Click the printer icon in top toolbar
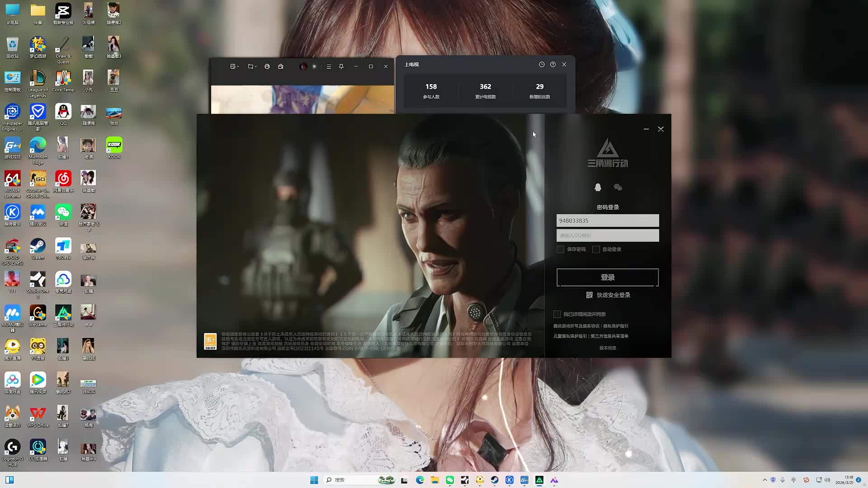 tap(267, 66)
